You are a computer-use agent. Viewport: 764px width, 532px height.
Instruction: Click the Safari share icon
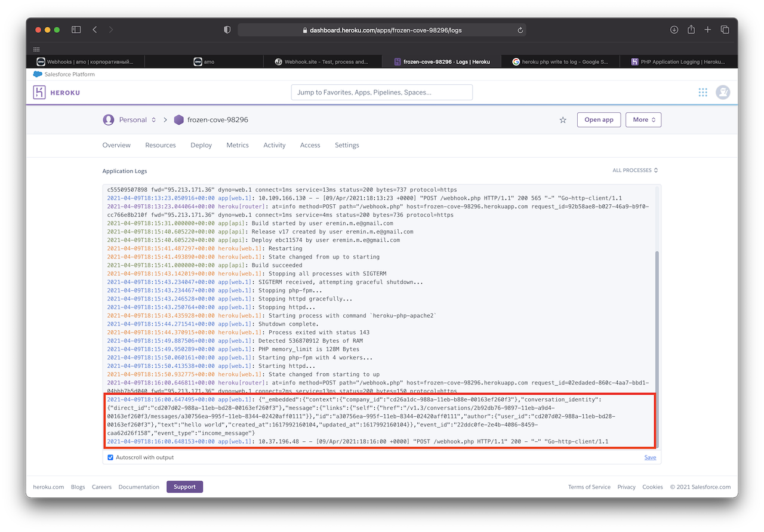pos(691,30)
